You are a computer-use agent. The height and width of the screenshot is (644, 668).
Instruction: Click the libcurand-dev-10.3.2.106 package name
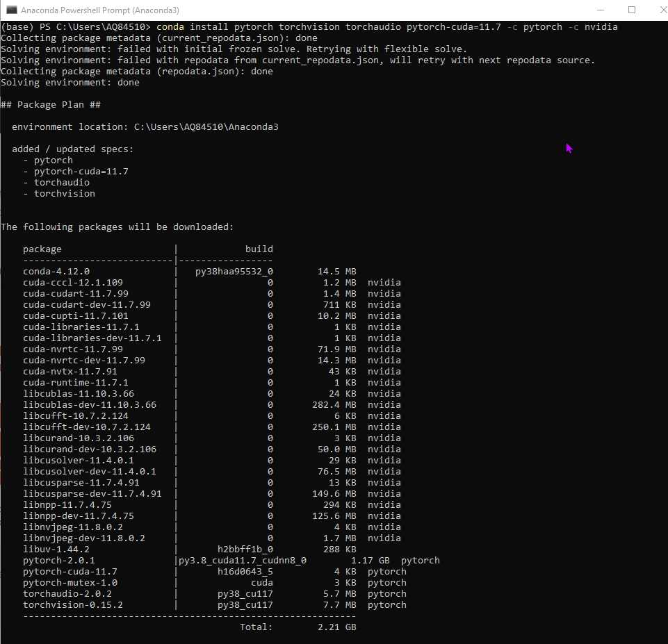90,449
